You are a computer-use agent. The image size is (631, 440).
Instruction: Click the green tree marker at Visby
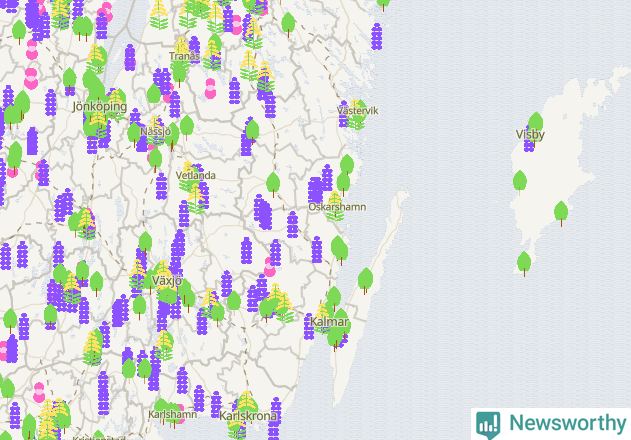click(535, 122)
